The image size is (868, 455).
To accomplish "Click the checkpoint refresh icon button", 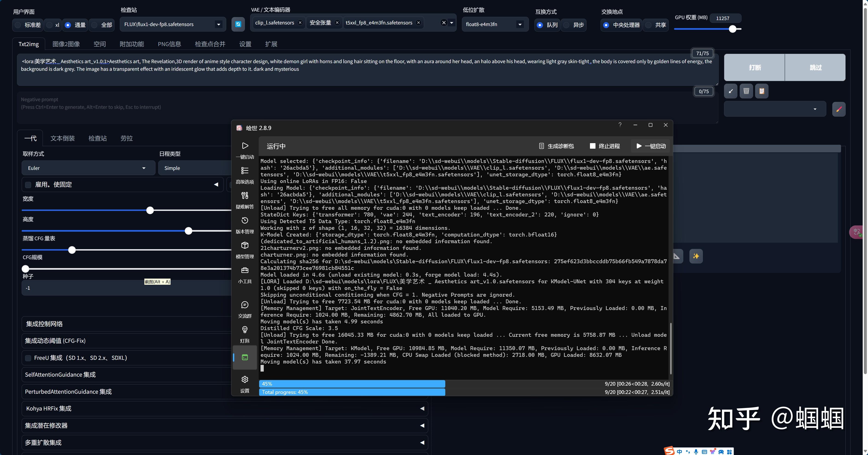I will (x=238, y=24).
